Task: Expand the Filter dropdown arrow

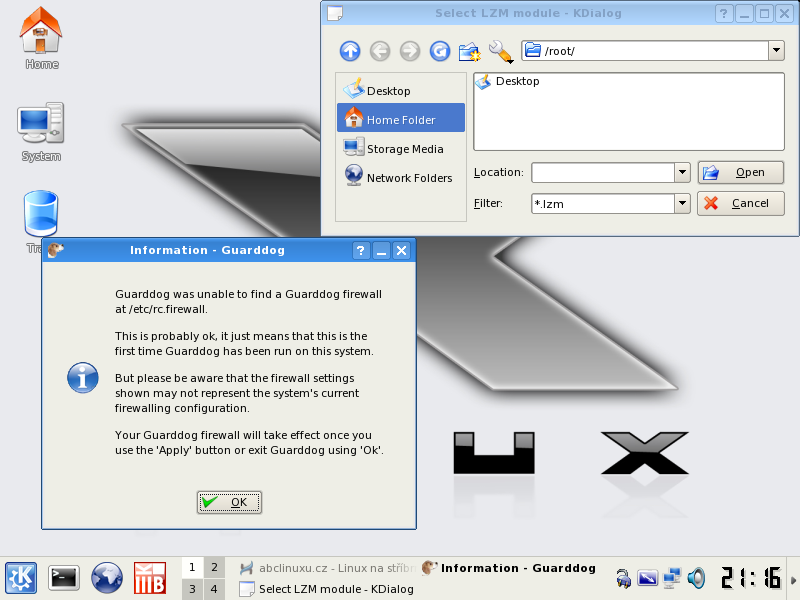Action: (682, 204)
